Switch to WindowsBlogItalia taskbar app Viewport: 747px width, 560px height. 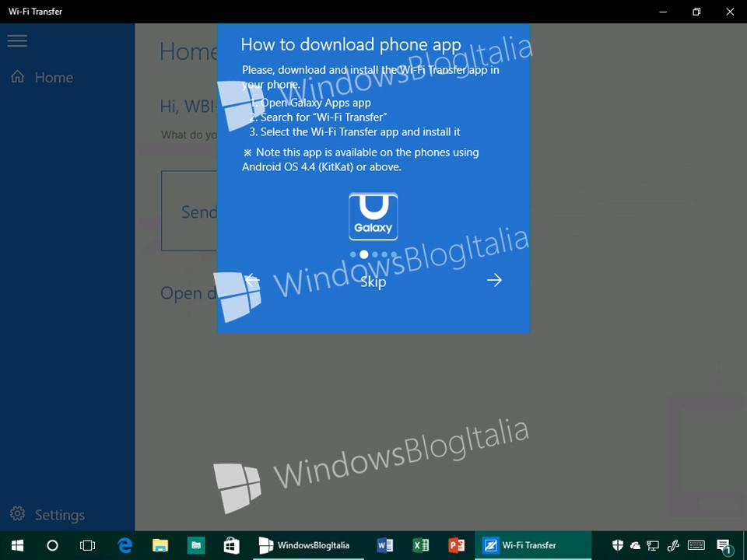point(308,545)
